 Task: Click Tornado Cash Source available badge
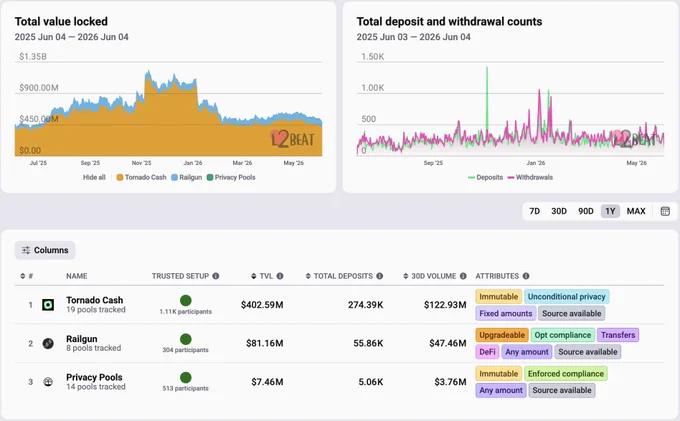(x=572, y=313)
